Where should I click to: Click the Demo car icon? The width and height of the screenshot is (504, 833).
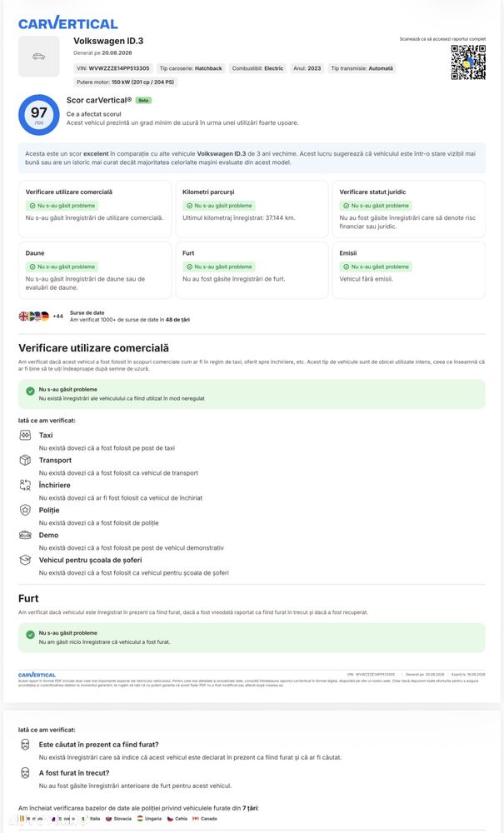pyautogui.click(x=25, y=535)
